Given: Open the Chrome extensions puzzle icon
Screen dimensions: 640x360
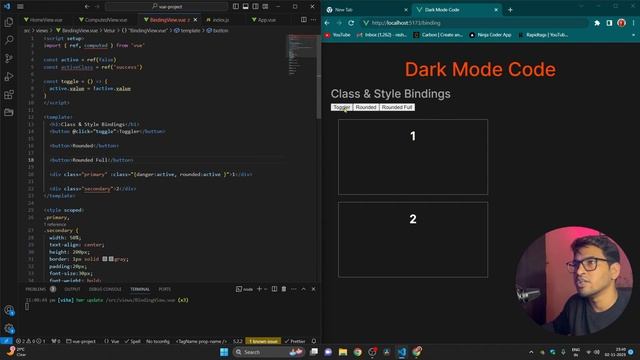Looking at the screenshot, I should click(597, 23).
